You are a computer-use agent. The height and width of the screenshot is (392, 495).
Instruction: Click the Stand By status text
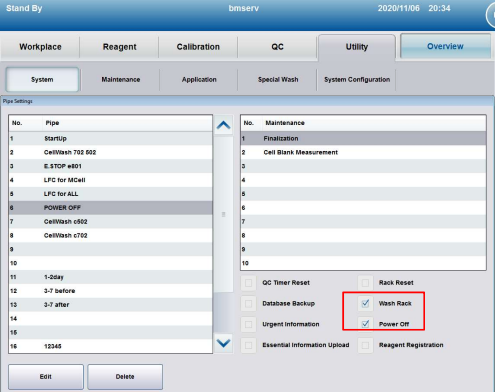tap(24, 8)
